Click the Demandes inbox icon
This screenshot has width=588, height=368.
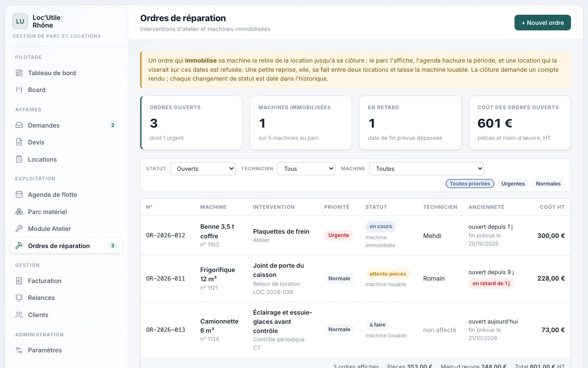click(x=19, y=125)
